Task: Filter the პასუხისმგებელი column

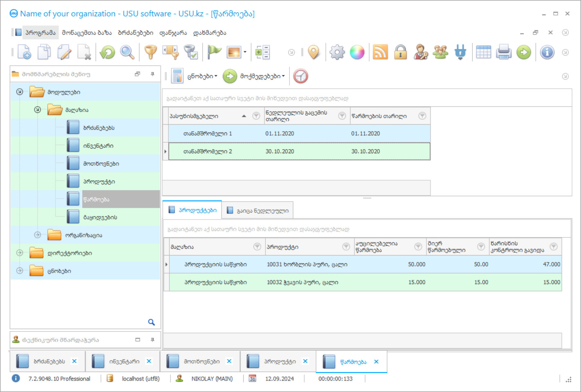Action: coord(256,116)
